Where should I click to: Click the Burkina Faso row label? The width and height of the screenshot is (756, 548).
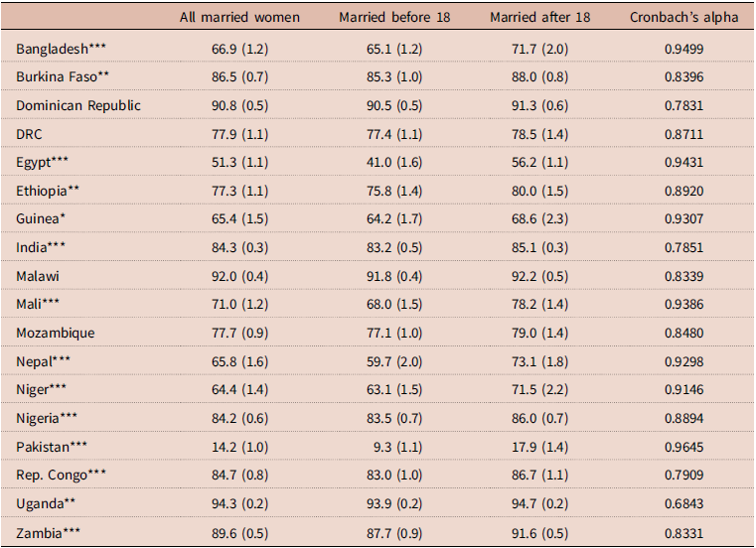(x=63, y=76)
